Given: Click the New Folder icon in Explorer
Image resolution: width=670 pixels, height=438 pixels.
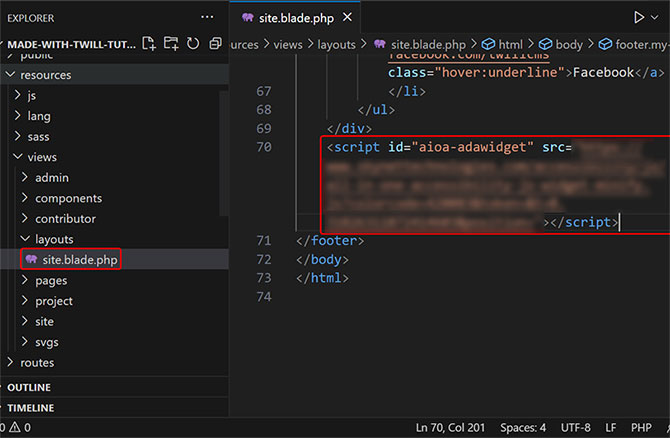Looking at the screenshot, I should (x=171, y=43).
